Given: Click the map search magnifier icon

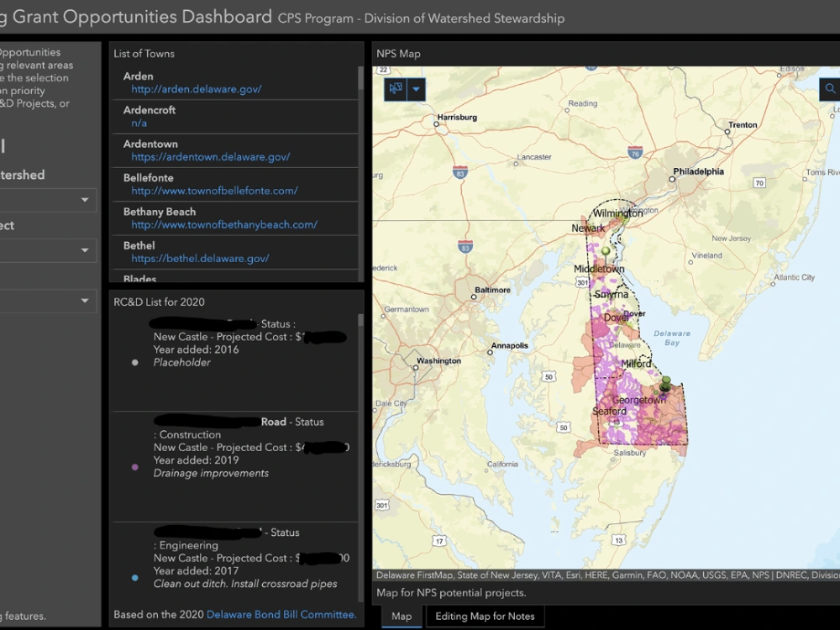Looking at the screenshot, I should (x=830, y=89).
